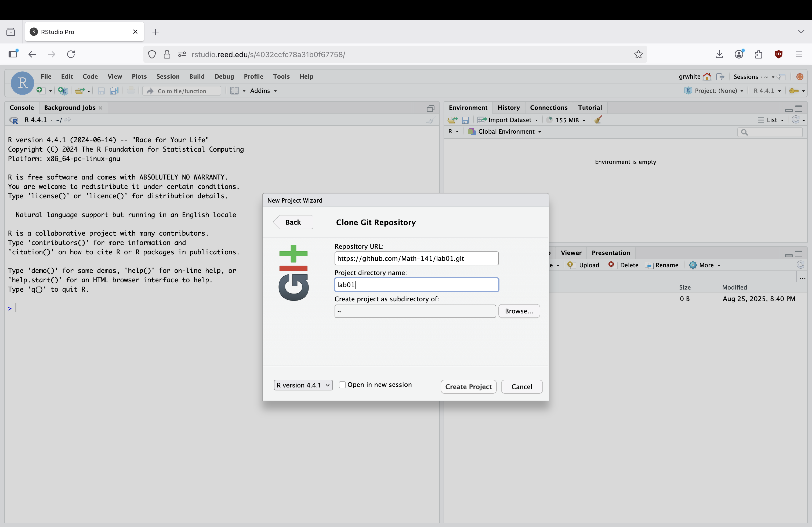Image resolution: width=812 pixels, height=527 pixels.
Task: Click the load workspace folder icon
Action: point(452,120)
